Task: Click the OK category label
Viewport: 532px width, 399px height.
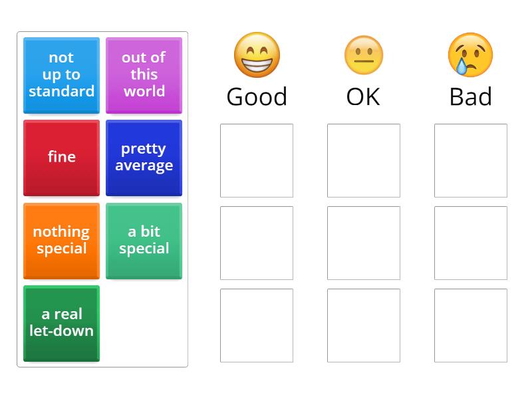Action: [x=363, y=97]
